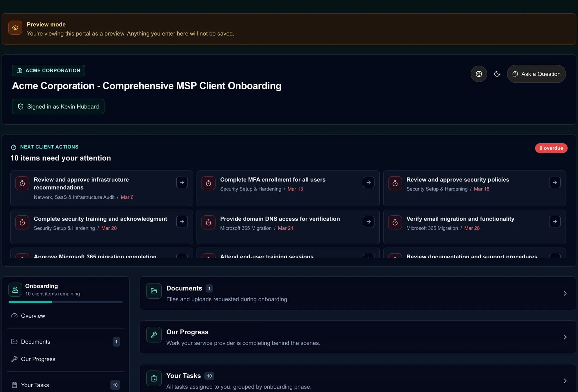Open Verify email migration and functionality title
Viewport: 578px width, 392px height.
coord(460,219)
